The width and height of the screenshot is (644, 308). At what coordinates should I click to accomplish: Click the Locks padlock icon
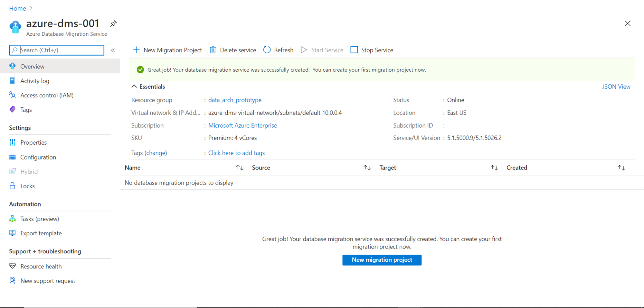13,186
